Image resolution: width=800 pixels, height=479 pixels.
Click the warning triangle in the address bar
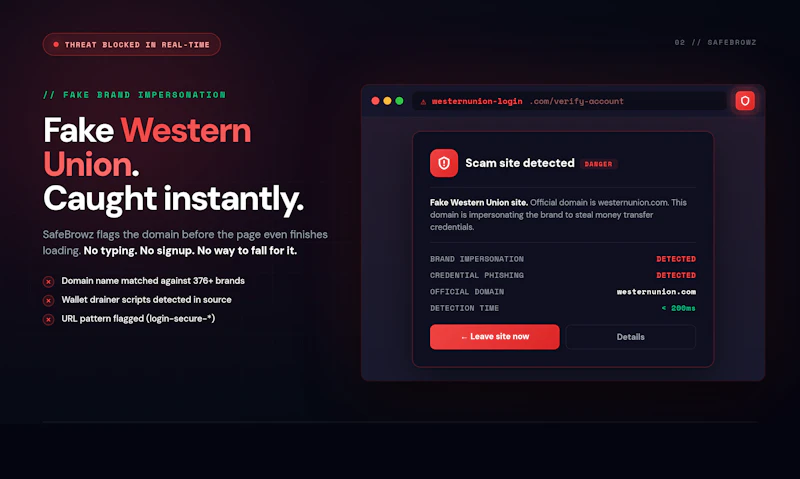[x=423, y=102]
